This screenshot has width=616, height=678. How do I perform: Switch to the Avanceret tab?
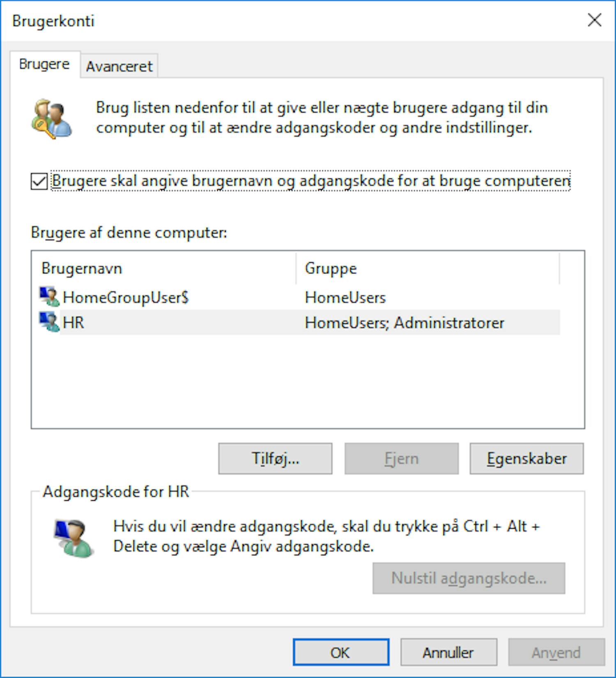(x=119, y=66)
